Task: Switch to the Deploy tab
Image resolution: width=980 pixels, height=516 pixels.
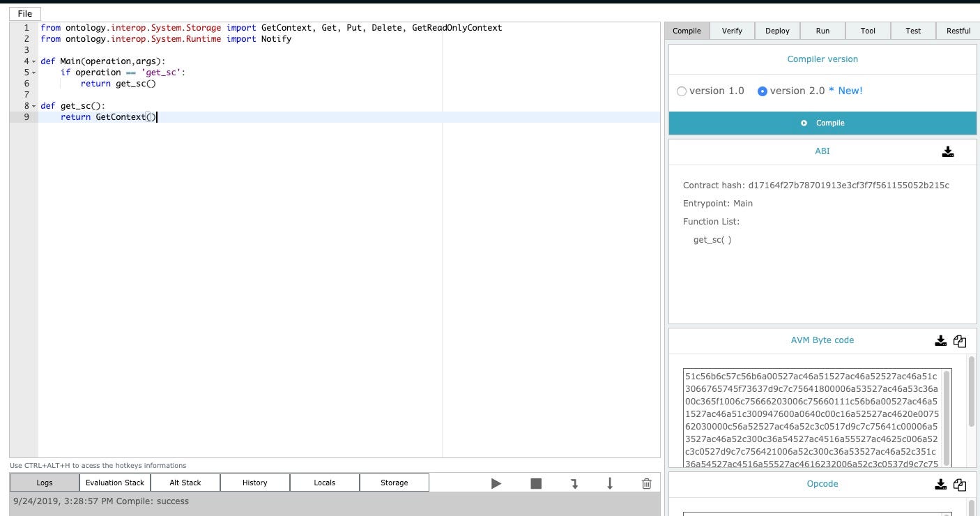Action: [776, 31]
